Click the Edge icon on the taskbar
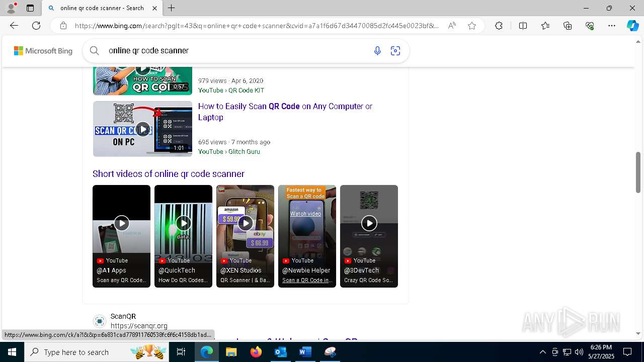Viewport: 644px width, 362px height. point(207,352)
